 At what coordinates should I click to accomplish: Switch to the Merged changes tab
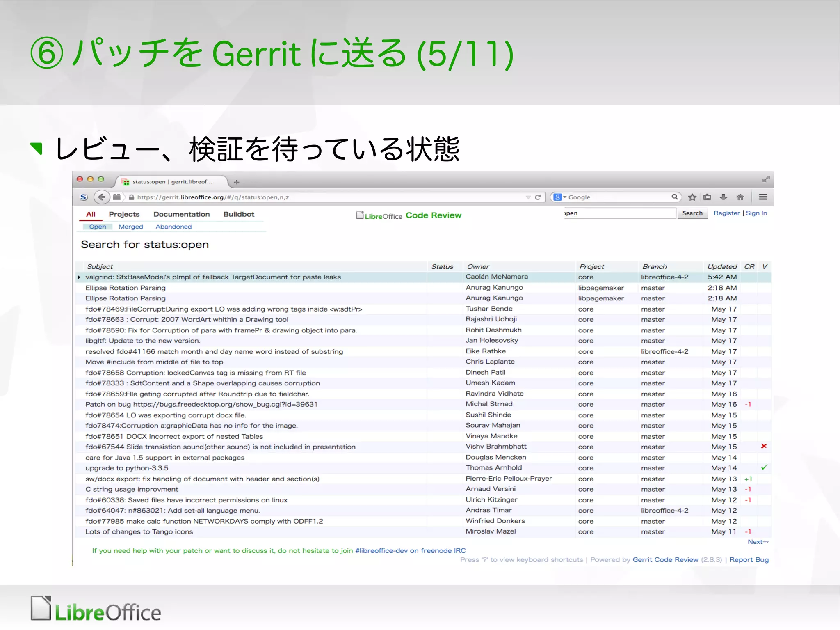pyautogui.click(x=131, y=227)
